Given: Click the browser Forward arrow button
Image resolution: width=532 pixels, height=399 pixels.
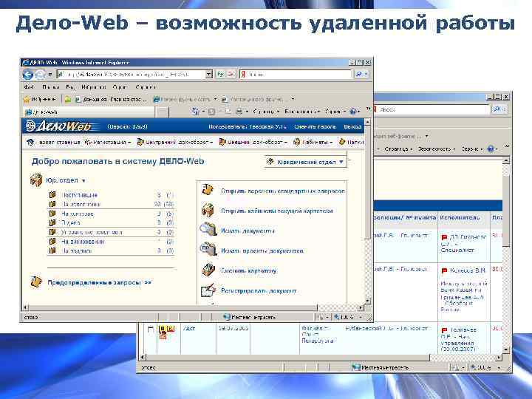Looking at the screenshot, I should pyautogui.click(x=40, y=75).
